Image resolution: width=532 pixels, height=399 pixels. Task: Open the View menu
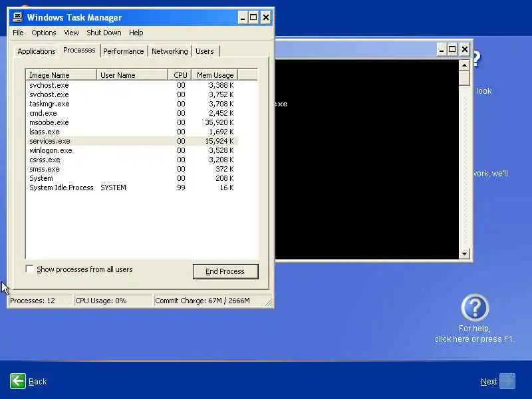[71, 33]
